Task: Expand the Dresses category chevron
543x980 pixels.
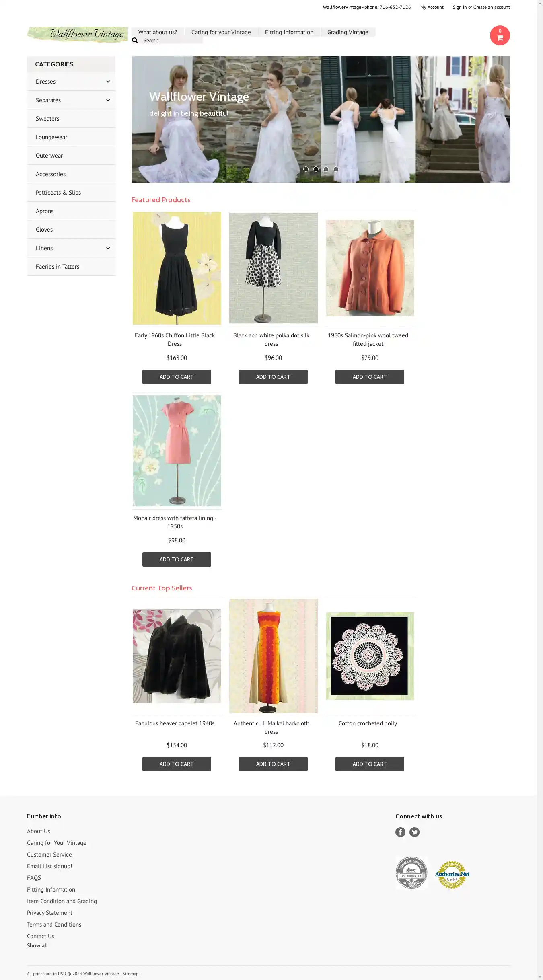Action: [x=108, y=82]
